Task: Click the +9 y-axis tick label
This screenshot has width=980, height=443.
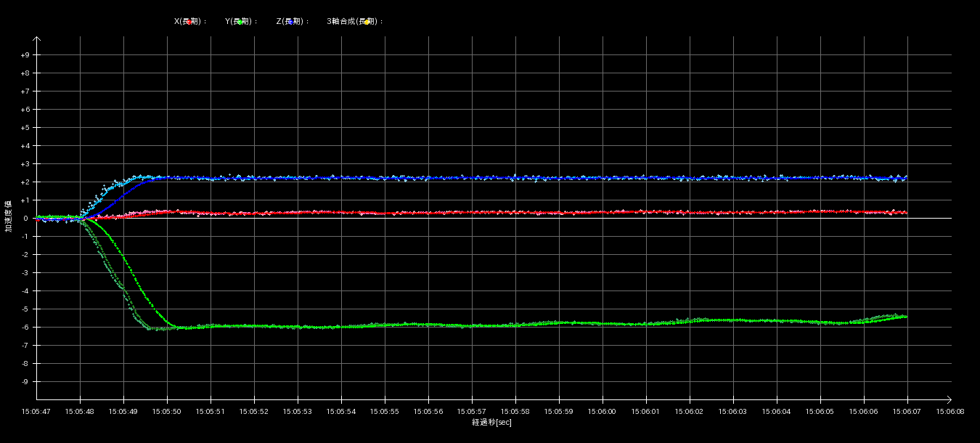Action: (x=25, y=55)
